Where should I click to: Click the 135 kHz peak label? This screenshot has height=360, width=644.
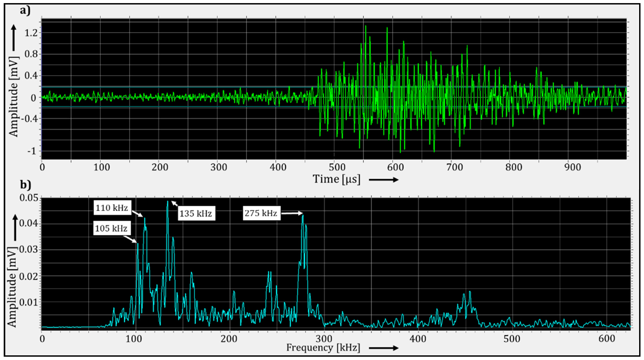[x=196, y=213]
